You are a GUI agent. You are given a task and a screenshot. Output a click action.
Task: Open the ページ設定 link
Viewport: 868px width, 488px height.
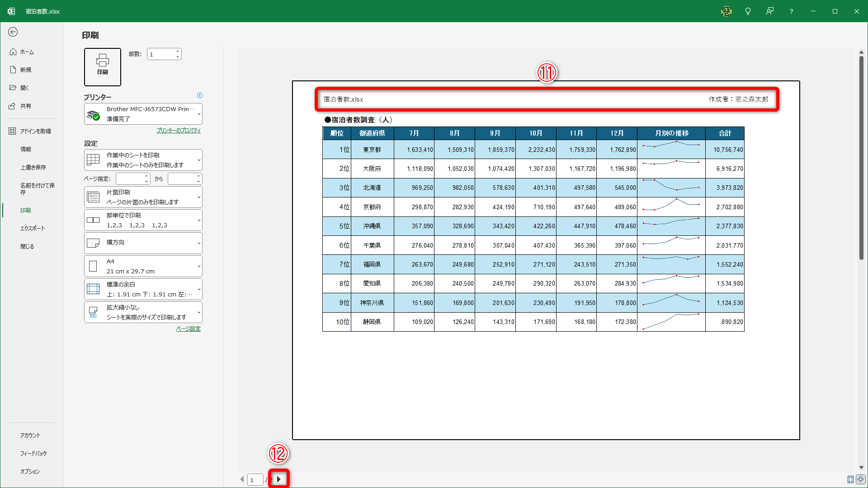click(x=188, y=329)
